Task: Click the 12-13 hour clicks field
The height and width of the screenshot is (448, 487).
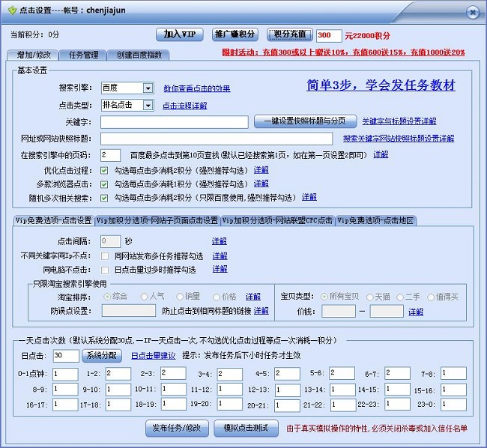Action: [x=288, y=390]
